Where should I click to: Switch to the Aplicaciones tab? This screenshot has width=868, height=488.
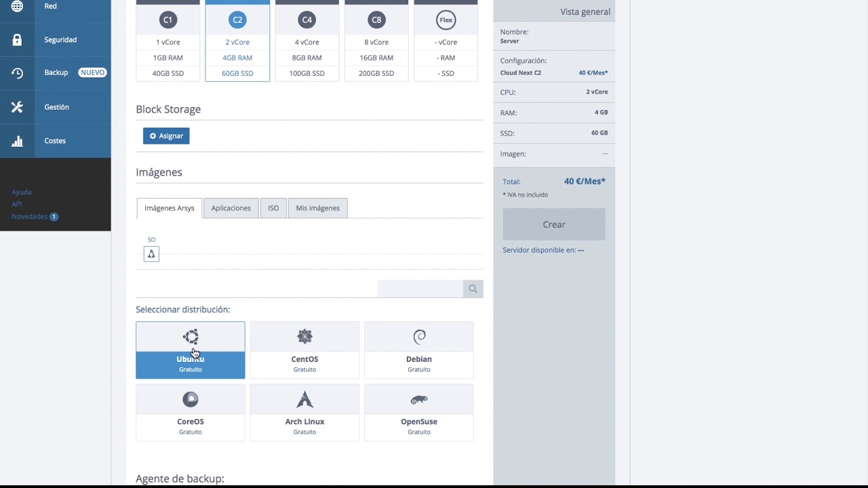tap(231, 208)
